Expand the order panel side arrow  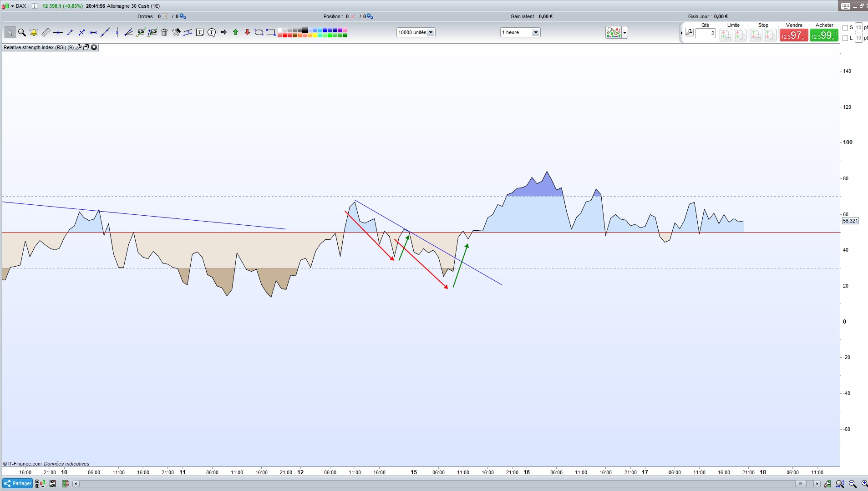click(x=681, y=33)
